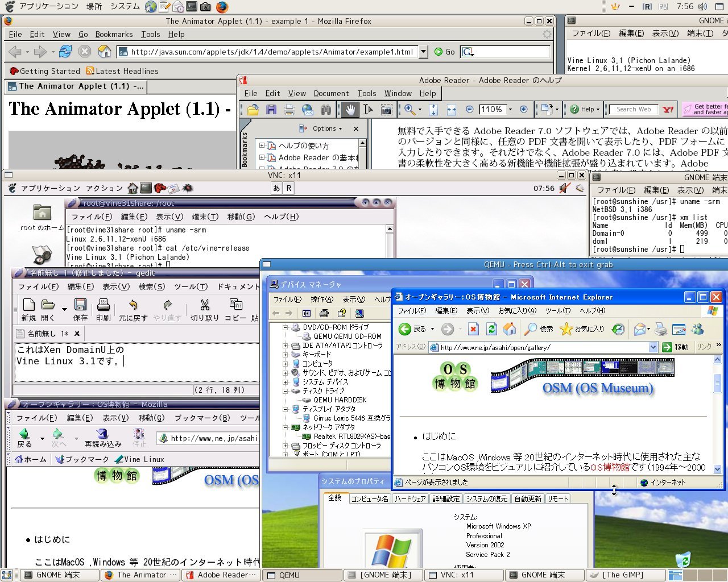Click the Firefox launcher in top GNOME panel

222,7
